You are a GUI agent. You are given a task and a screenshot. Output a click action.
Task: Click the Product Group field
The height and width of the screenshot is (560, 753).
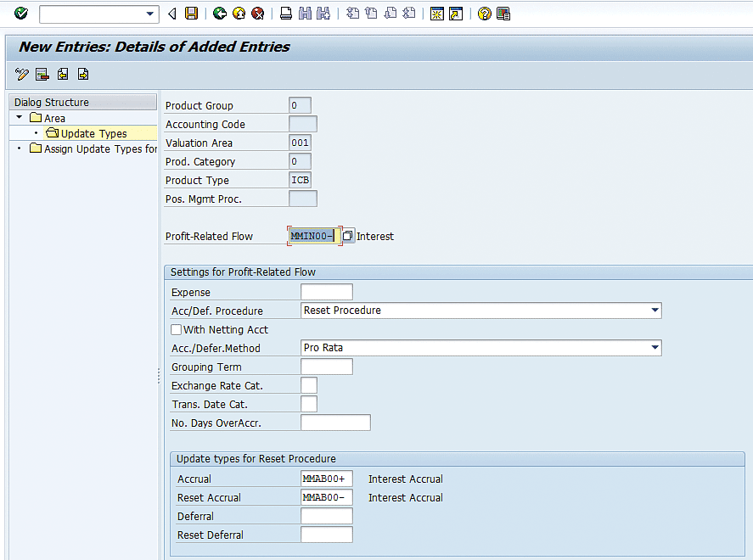coord(300,105)
